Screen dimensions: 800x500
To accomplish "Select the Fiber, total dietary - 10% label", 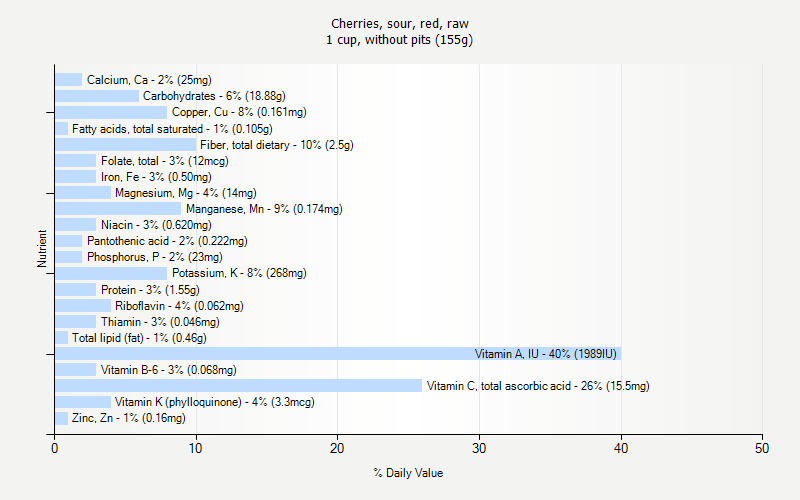I will point(277,145).
